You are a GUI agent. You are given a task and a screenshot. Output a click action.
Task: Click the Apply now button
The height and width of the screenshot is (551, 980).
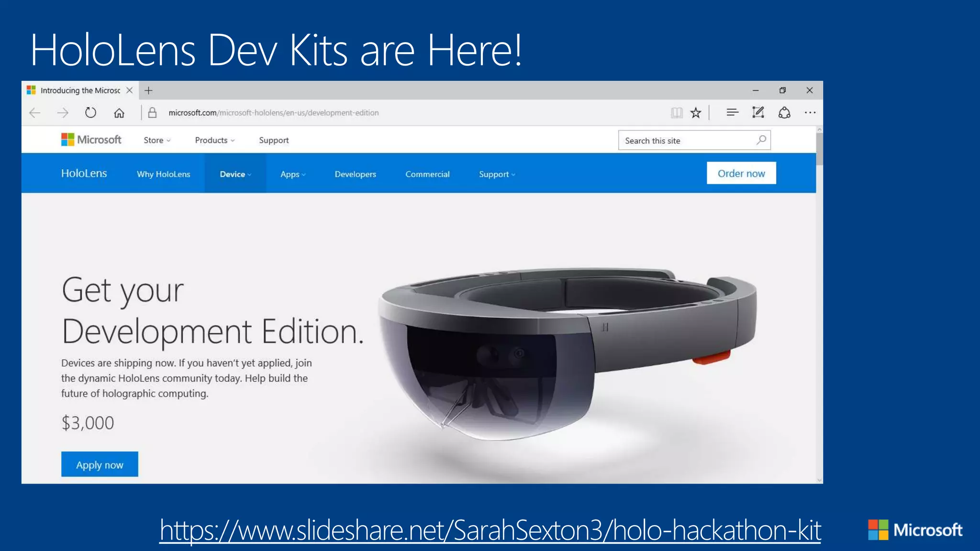[x=100, y=464]
